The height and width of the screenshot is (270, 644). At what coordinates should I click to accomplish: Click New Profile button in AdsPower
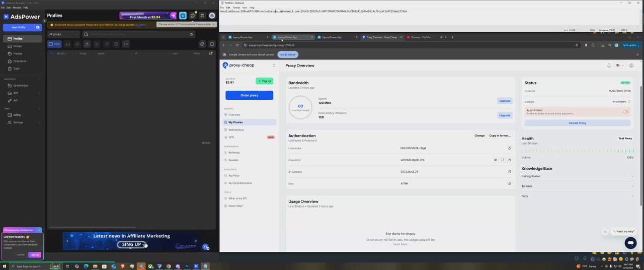(x=19, y=27)
